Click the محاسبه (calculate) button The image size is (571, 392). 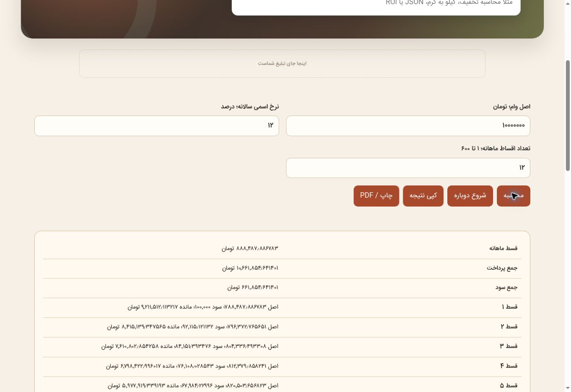(x=513, y=196)
